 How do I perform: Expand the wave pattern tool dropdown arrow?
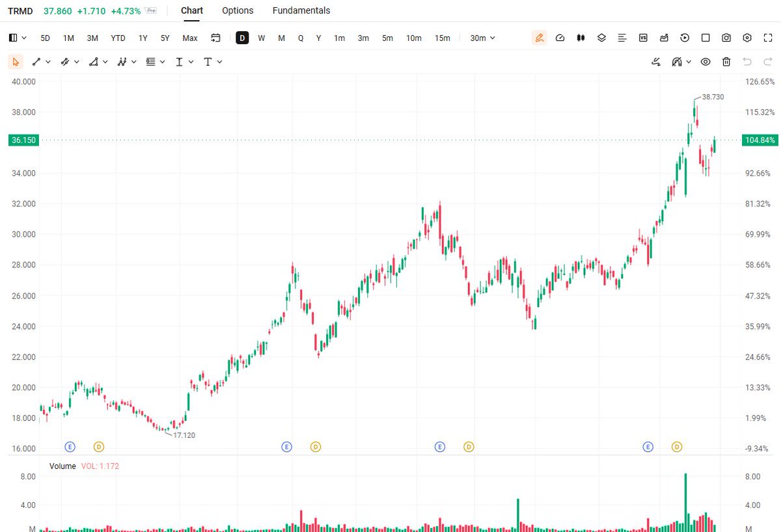(x=134, y=62)
